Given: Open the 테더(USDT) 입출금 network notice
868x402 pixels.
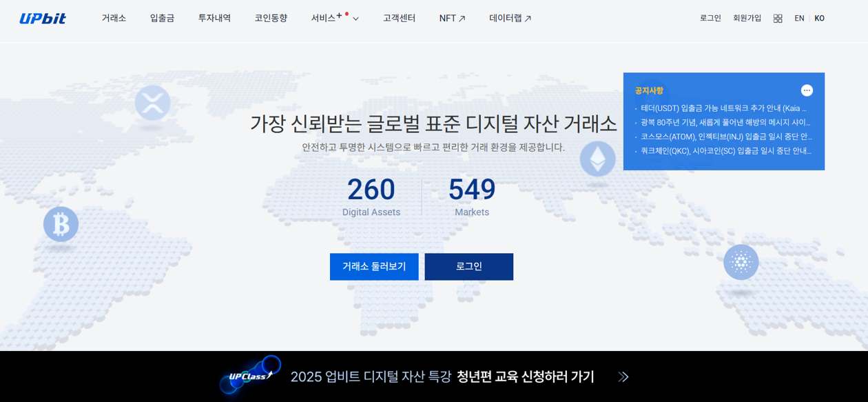Looking at the screenshot, I should click(723, 108).
